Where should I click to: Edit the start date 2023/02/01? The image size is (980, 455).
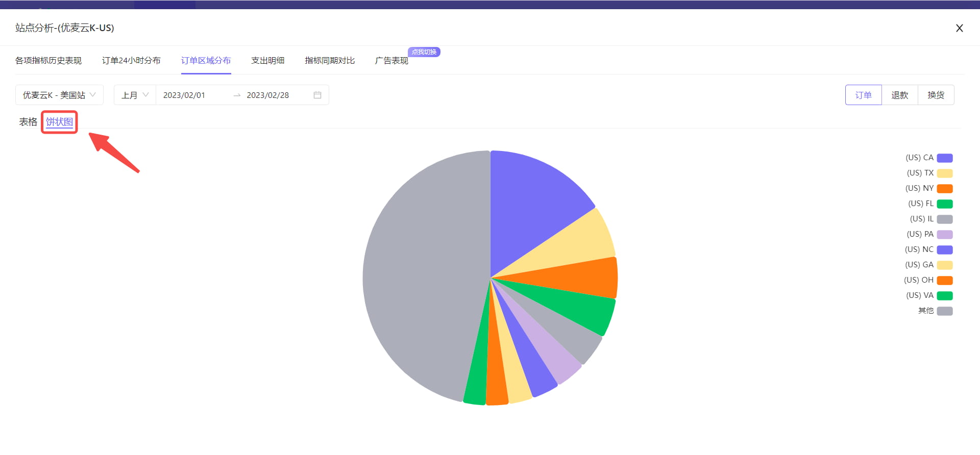click(184, 95)
